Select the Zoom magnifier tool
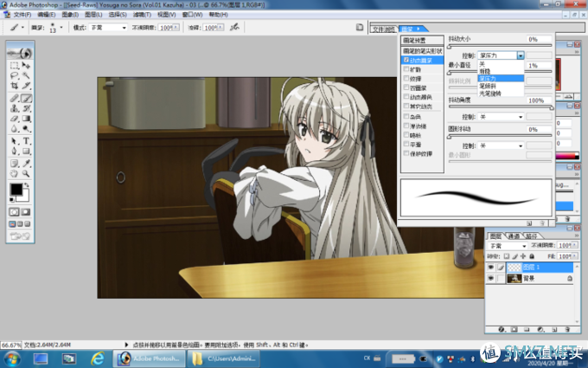This screenshot has width=588, height=368. 26,174
